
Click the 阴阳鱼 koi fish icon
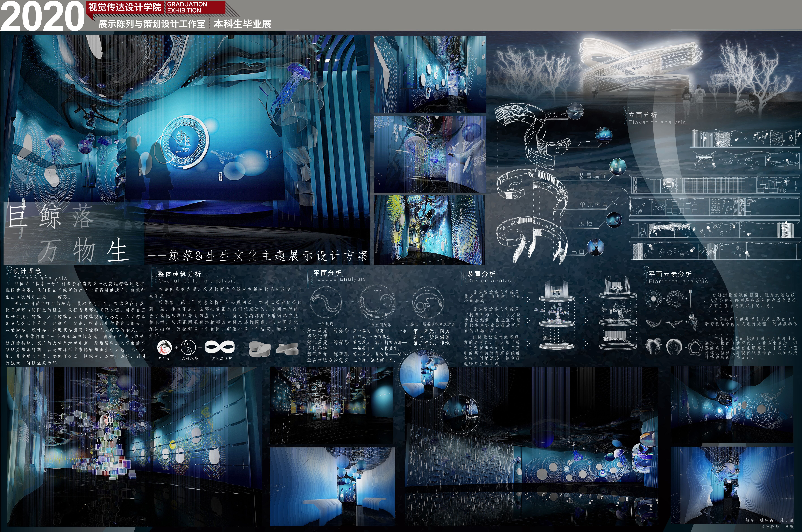[164, 347]
